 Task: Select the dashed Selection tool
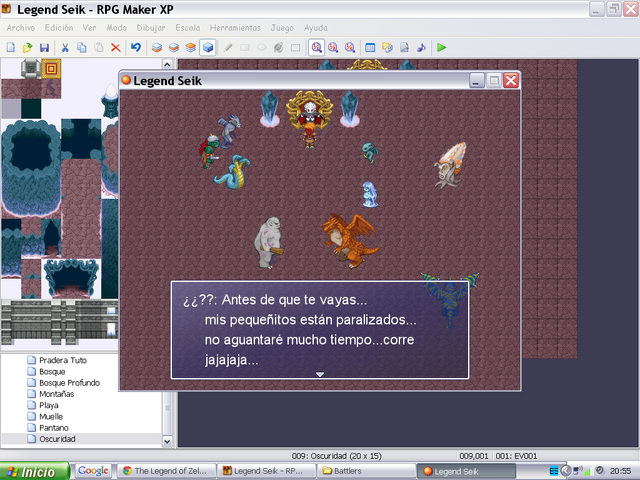click(296, 47)
